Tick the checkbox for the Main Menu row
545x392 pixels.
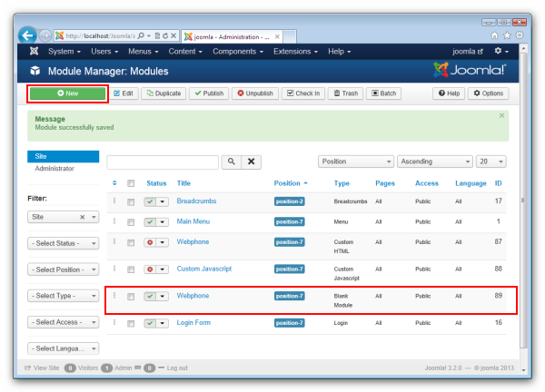click(x=131, y=222)
